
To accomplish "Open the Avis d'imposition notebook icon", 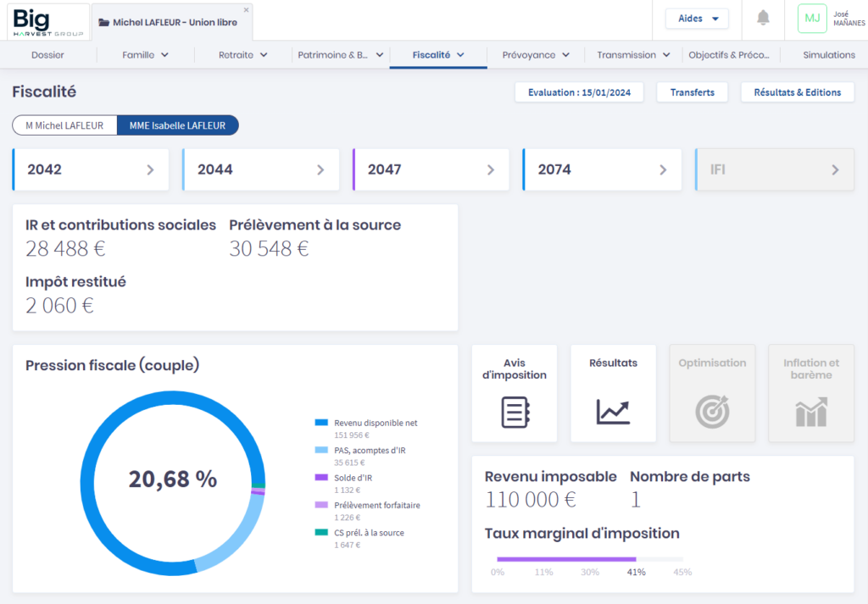I will 515,411.
